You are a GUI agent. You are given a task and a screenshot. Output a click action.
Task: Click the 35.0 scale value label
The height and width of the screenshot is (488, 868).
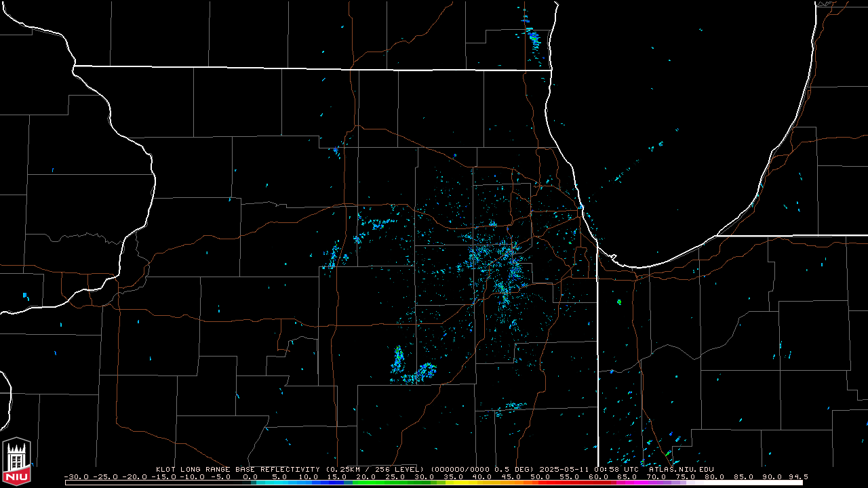(453, 477)
